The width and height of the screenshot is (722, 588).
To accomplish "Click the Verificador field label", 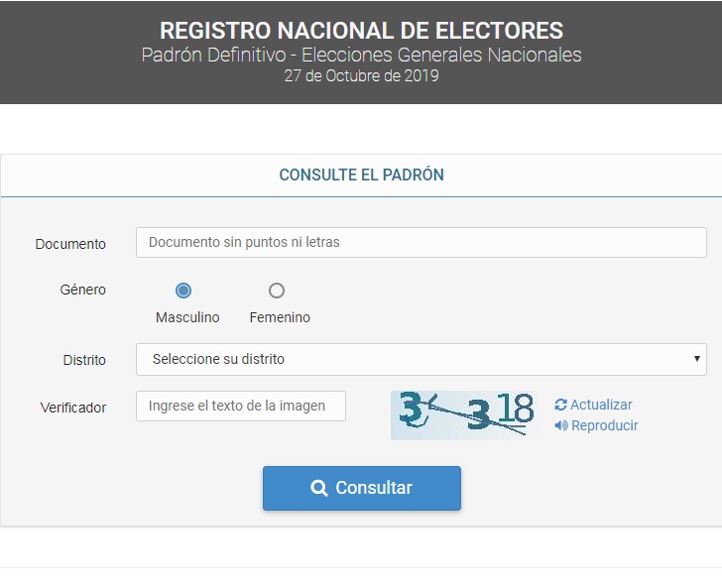I will pos(73,408).
